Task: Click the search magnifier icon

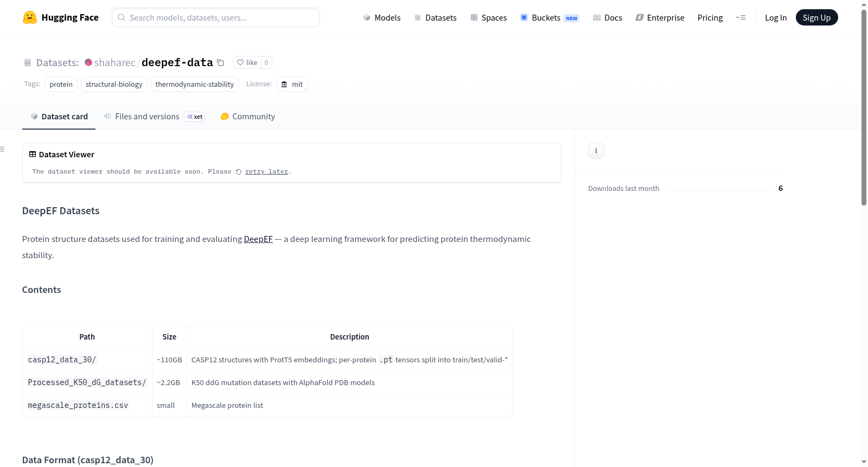Action: [x=122, y=17]
